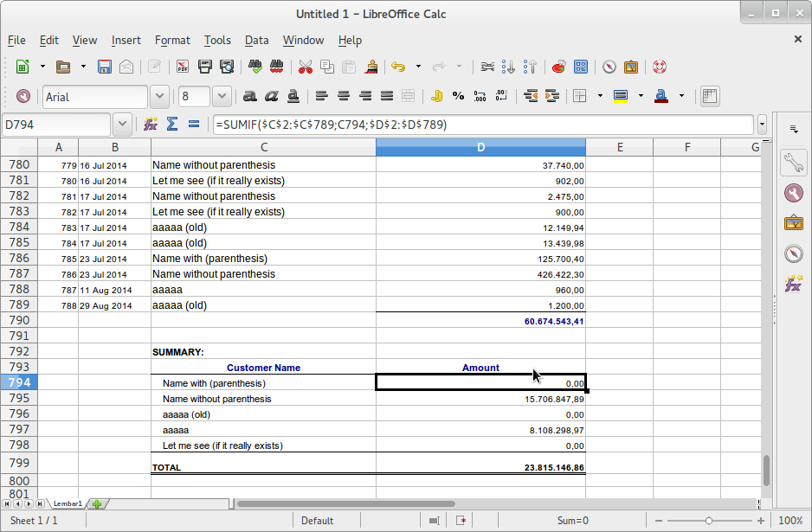Sort the data descending
The image size is (812, 532).
point(531,67)
